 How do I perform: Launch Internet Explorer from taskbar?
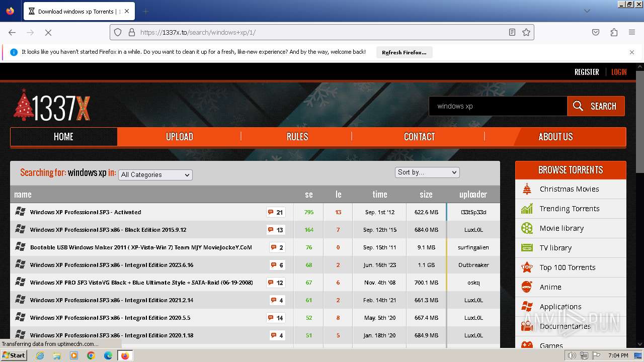point(40,355)
